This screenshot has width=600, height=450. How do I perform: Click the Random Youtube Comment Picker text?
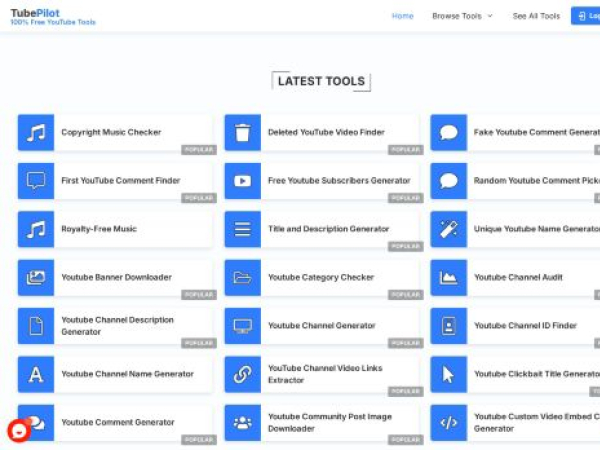pyautogui.click(x=537, y=180)
